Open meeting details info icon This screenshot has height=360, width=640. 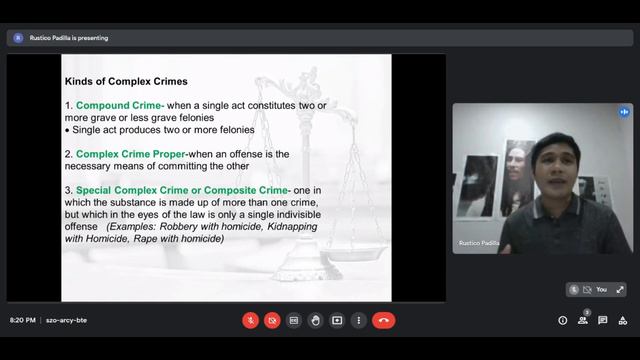point(563,320)
